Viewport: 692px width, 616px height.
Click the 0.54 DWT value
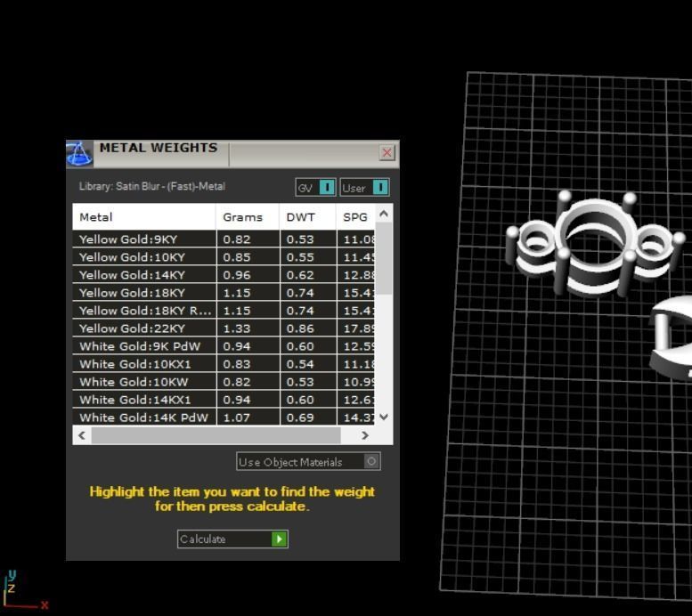(x=300, y=364)
